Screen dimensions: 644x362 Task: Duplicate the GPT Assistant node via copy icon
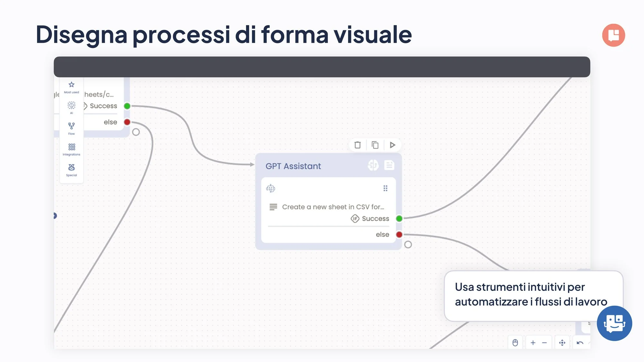pyautogui.click(x=375, y=145)
